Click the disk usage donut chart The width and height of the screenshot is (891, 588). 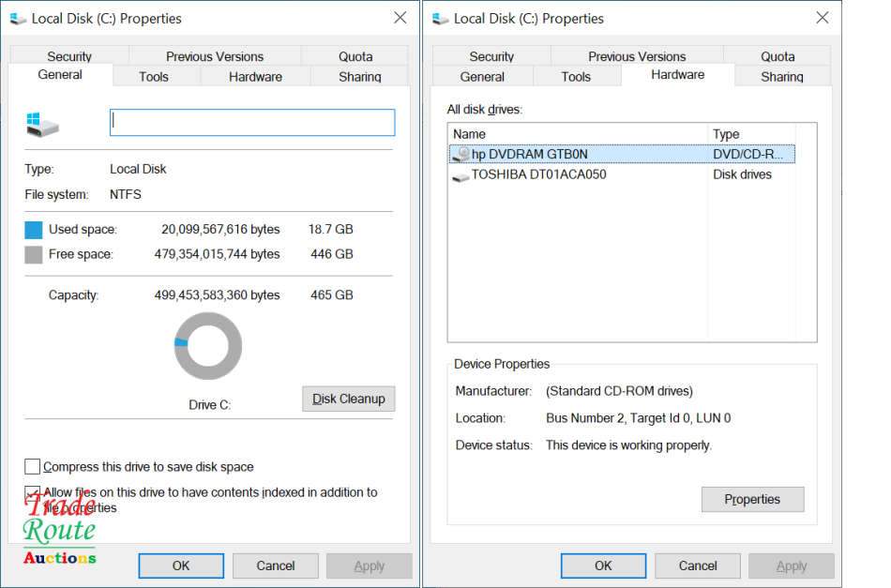208,346
